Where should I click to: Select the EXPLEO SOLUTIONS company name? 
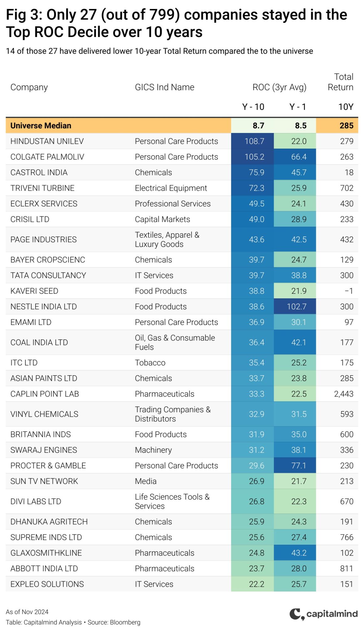coord(47,584)
